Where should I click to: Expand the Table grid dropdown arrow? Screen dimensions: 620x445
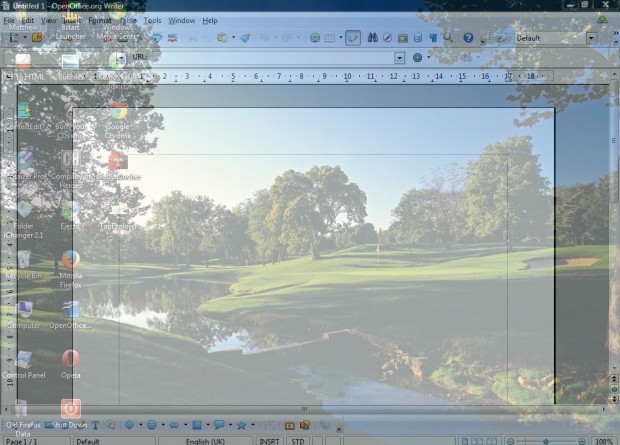[x=340, y=38]
